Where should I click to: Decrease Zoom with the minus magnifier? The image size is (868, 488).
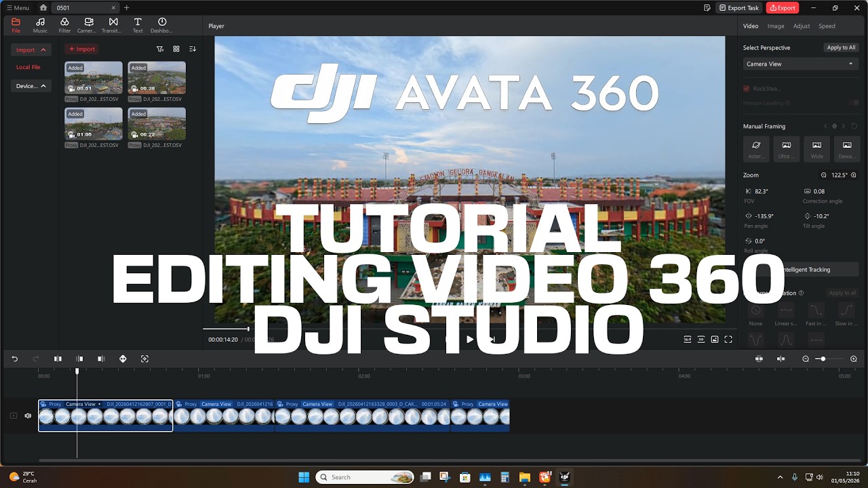824,175
